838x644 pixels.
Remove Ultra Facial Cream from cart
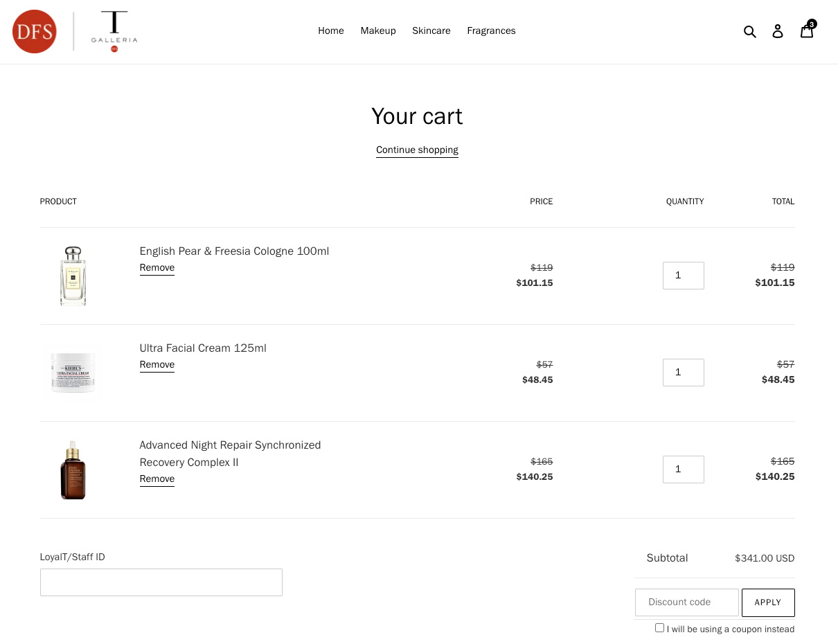(x=157, y=365)
